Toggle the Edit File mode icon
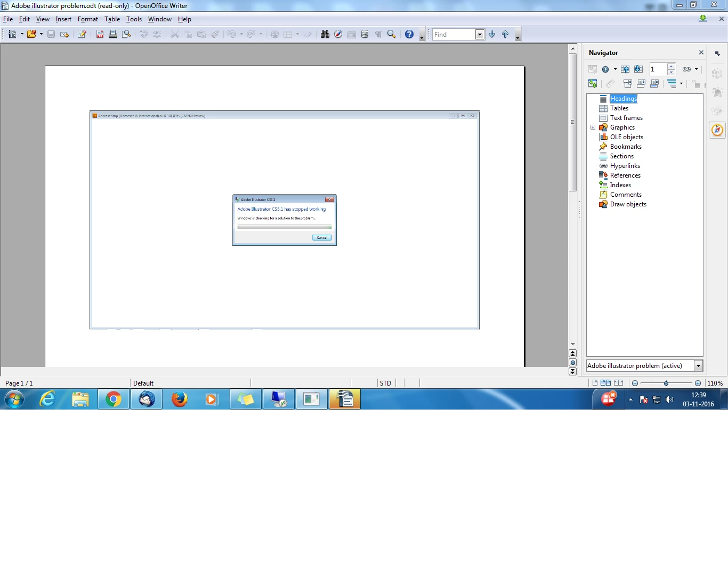The height and width of the screenshot is (561, 728). click(x=82, y=34)
